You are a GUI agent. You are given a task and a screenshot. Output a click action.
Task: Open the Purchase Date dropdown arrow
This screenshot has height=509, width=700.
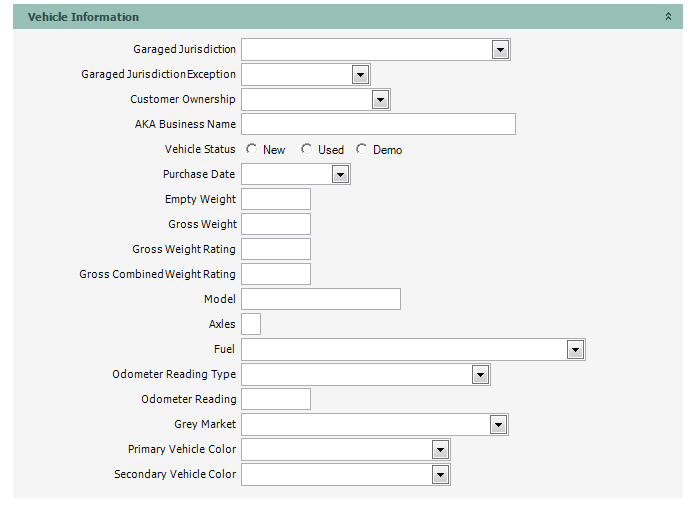coord(340,175)
